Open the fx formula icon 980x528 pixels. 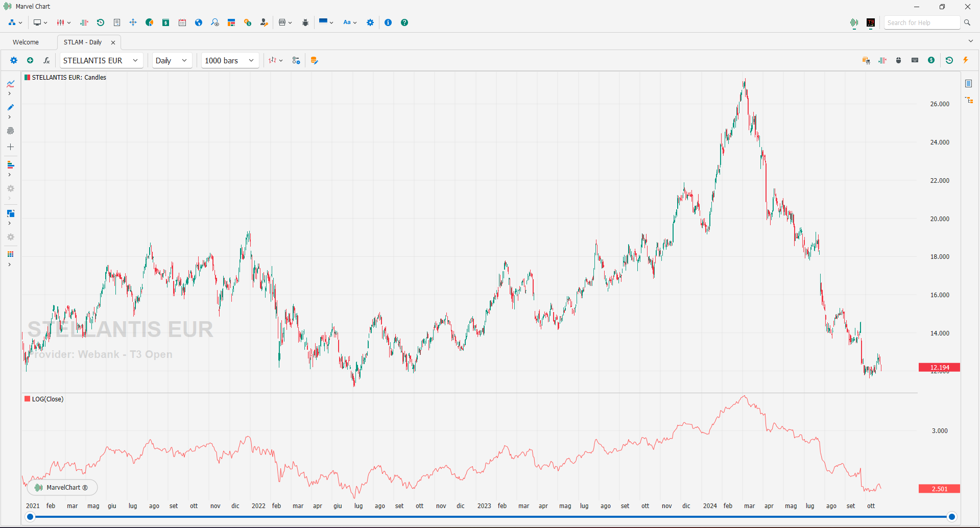coord(46,60)
